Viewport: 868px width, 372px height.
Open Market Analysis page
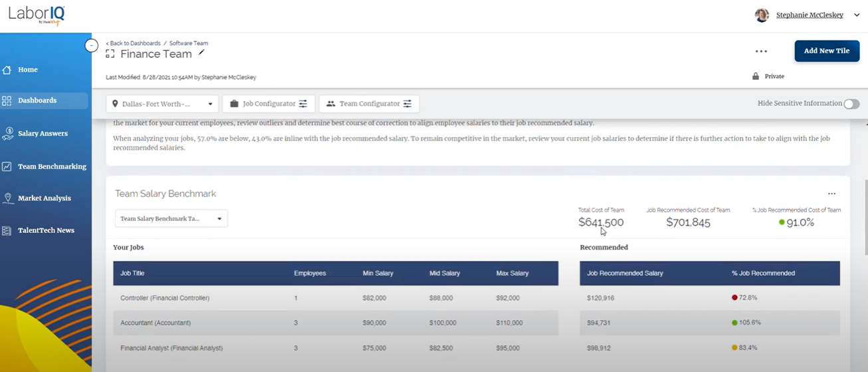(45, 198)
